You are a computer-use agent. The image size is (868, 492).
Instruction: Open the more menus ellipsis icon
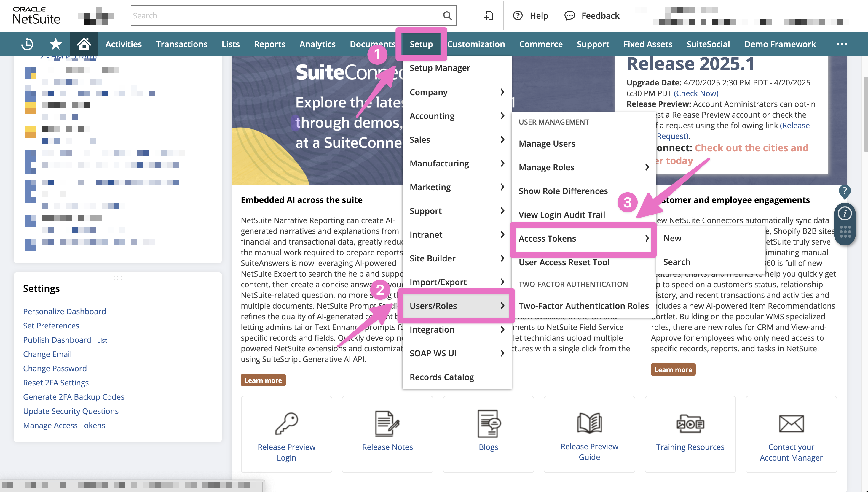click(x=842, y=44)
